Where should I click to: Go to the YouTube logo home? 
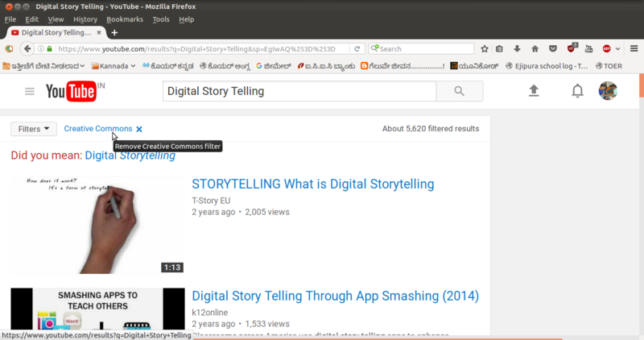point(72,91)
